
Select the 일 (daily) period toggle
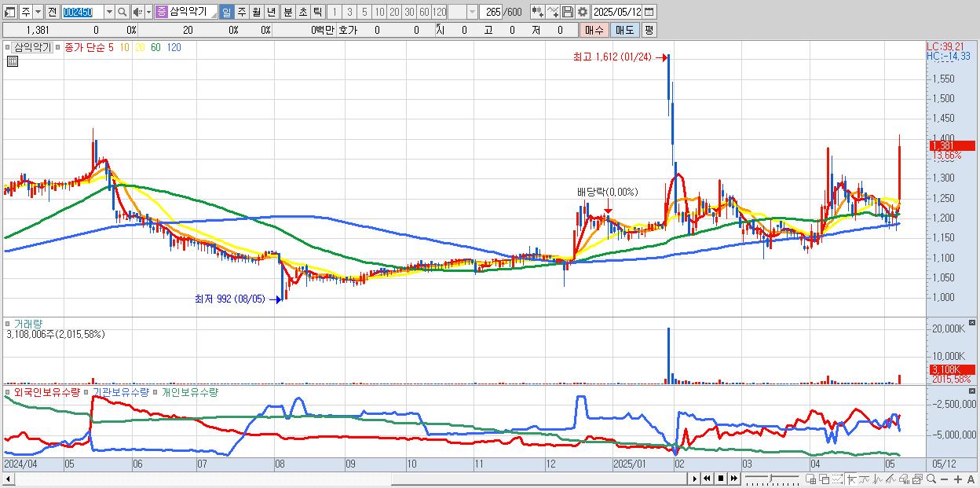(x=226, y=12)
